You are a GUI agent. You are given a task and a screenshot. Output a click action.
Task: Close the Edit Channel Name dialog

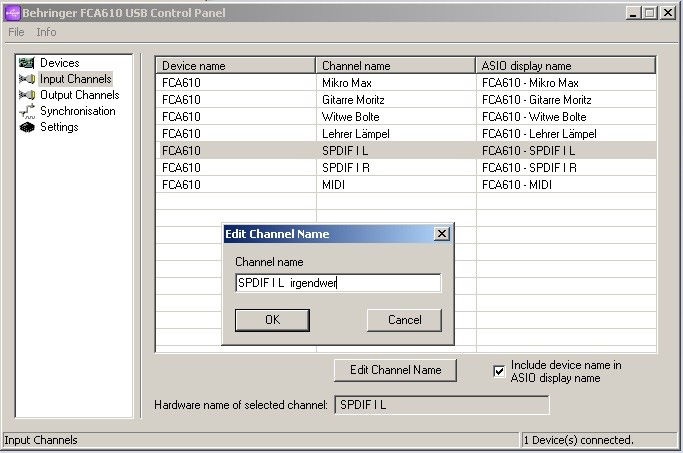(442, 234)
